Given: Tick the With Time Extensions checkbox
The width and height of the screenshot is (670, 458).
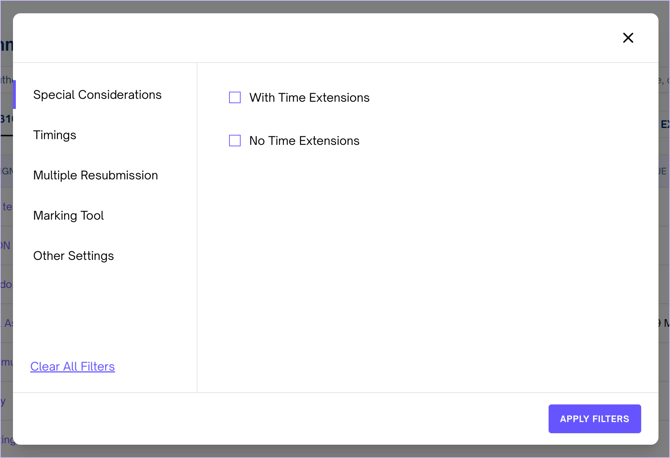Looking at the screenshot, I should coord(235,98).
